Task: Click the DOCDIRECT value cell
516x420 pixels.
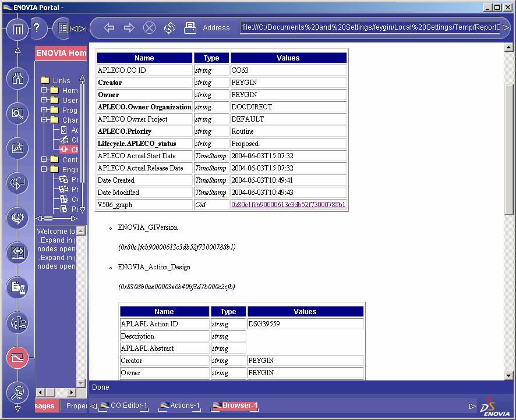Action: (289, 107)
